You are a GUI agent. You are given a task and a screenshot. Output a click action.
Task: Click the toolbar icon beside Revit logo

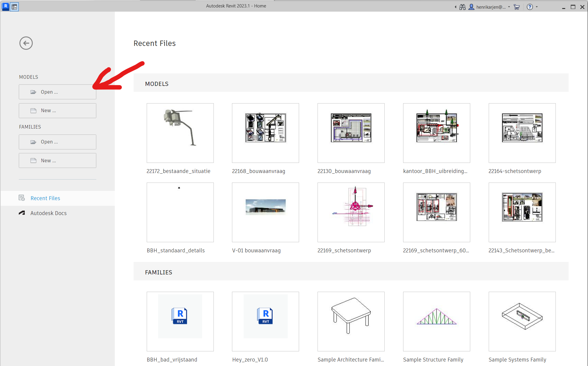coord(14,7)
